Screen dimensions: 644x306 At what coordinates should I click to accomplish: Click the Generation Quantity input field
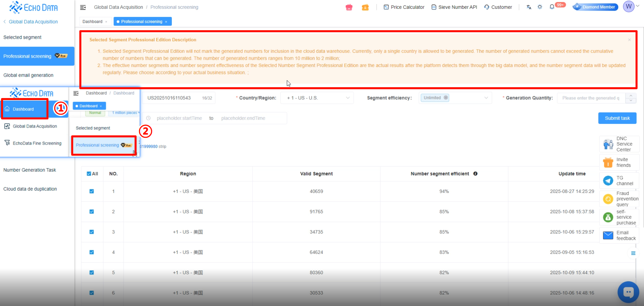591,98
